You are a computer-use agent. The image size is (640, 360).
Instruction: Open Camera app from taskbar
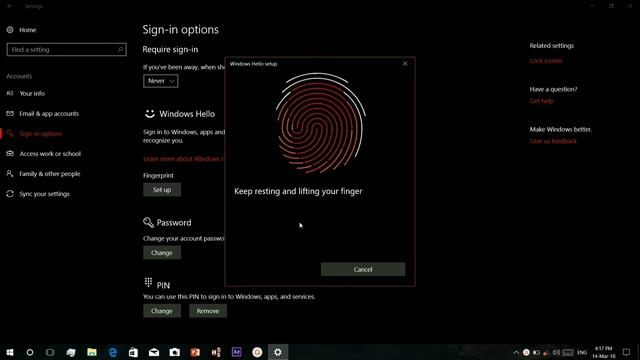[175, 352]
